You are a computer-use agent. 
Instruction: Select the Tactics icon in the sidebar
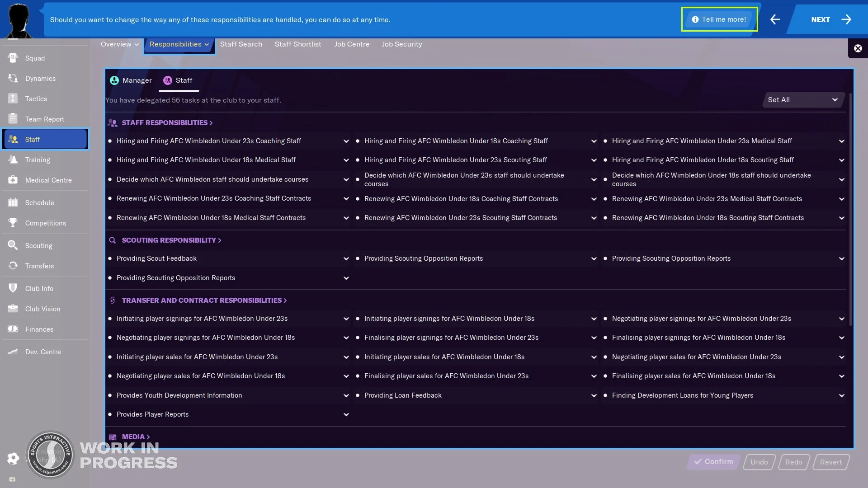pyautogui.click(x=36, y=99)
